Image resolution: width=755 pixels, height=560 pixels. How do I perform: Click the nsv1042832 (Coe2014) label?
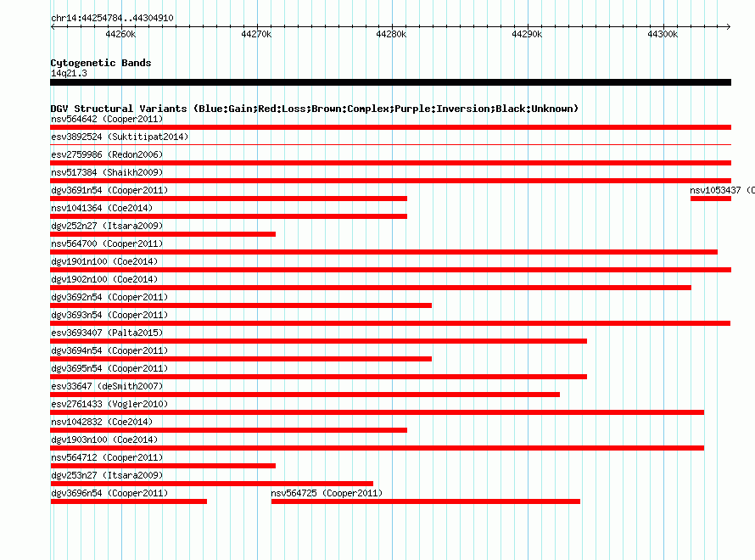coord(102,422)
